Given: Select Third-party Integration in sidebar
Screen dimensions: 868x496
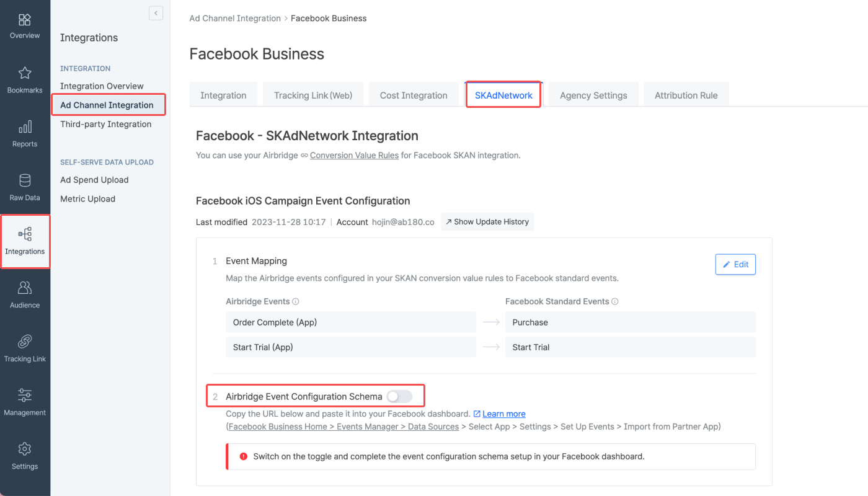Looking at the screenshot, I should click(x=106, y=124).
